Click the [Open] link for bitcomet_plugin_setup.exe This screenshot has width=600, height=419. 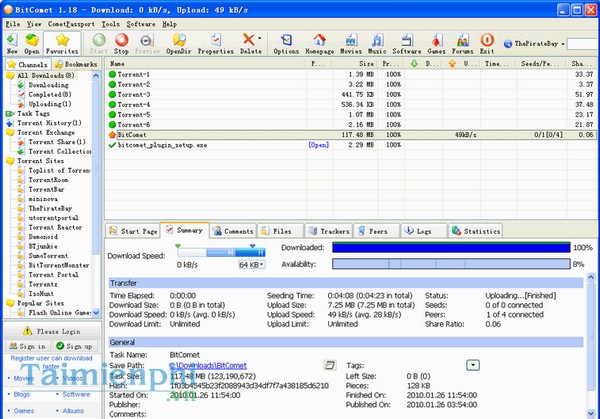point(318,145)
